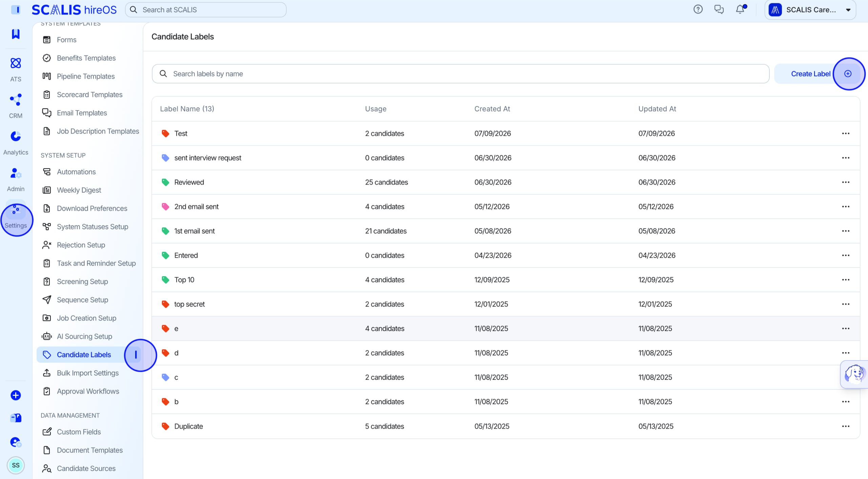Open options menu for 1st email sent
The width and height of the screenshot is (868, 479).
pos(846,231)
